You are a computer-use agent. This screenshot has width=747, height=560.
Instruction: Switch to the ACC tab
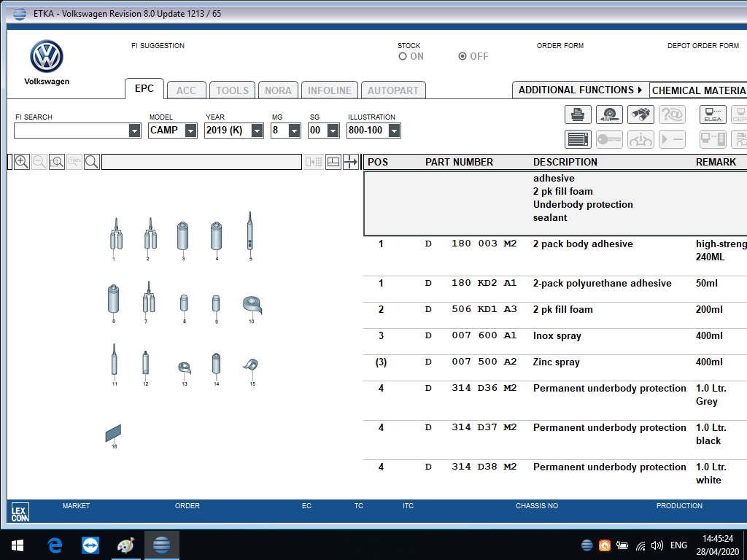(186, 90)
